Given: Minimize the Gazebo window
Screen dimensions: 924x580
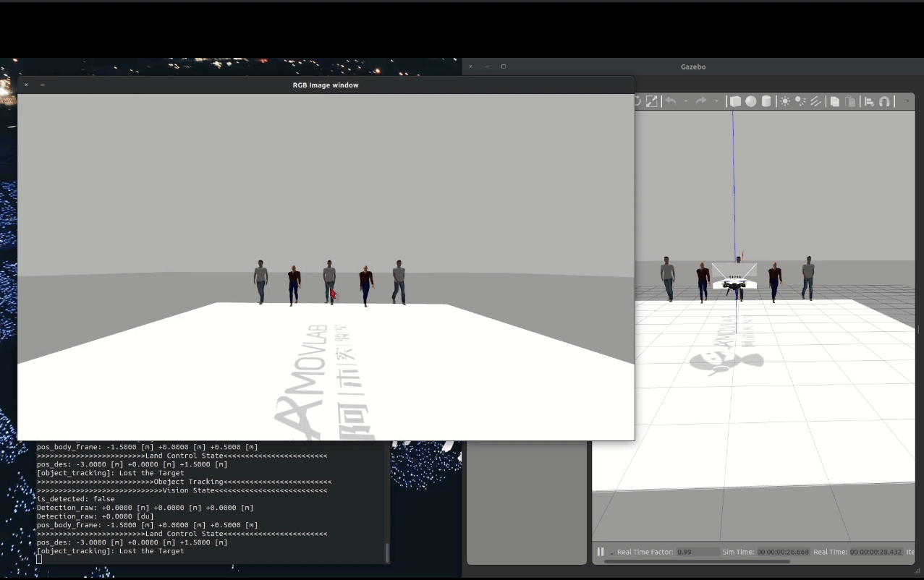Looking at the screenshot, I should pos(487,67).
